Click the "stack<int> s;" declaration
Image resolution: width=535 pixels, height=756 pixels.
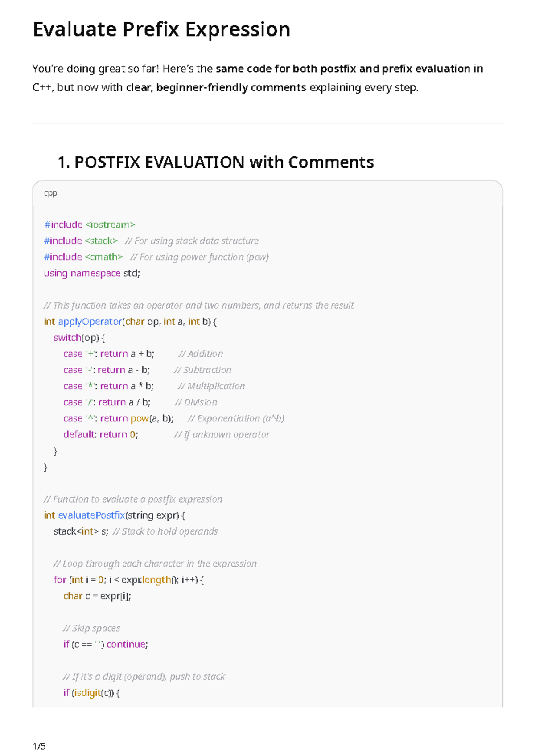(81, 531)
